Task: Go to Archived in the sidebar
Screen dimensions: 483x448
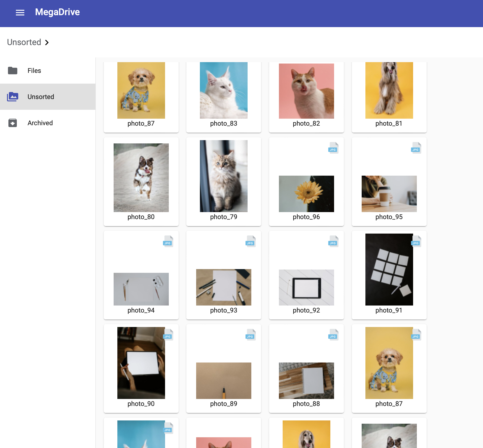Action: pyautogui.click(x=48, y=123)
